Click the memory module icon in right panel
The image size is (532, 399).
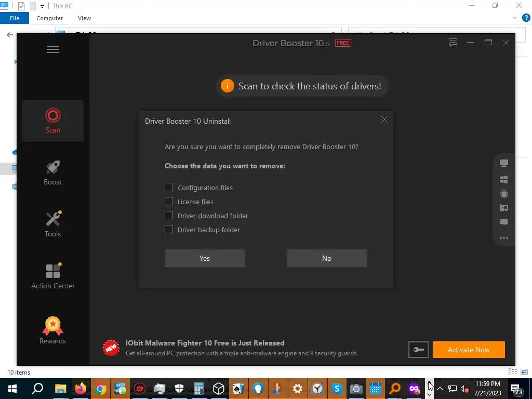click(x=504, y=222)
